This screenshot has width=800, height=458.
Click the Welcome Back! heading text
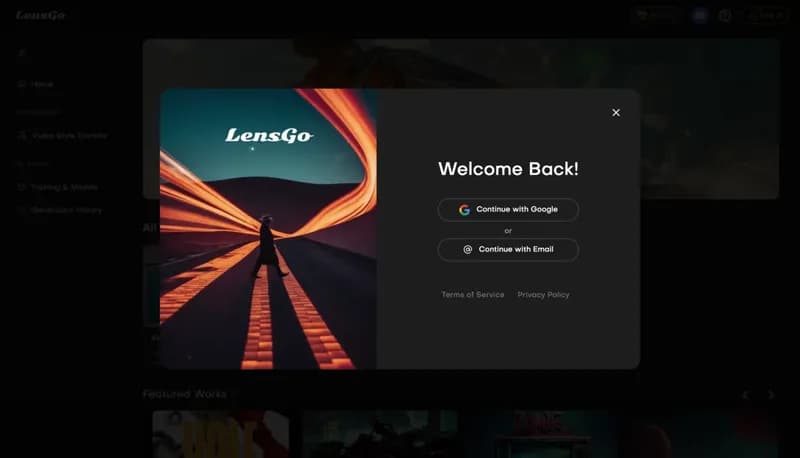508,169
